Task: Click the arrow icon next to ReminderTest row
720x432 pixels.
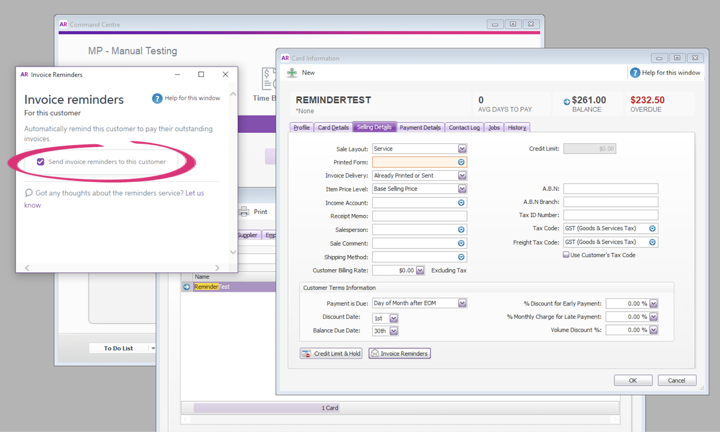Action: click(187, 287)
